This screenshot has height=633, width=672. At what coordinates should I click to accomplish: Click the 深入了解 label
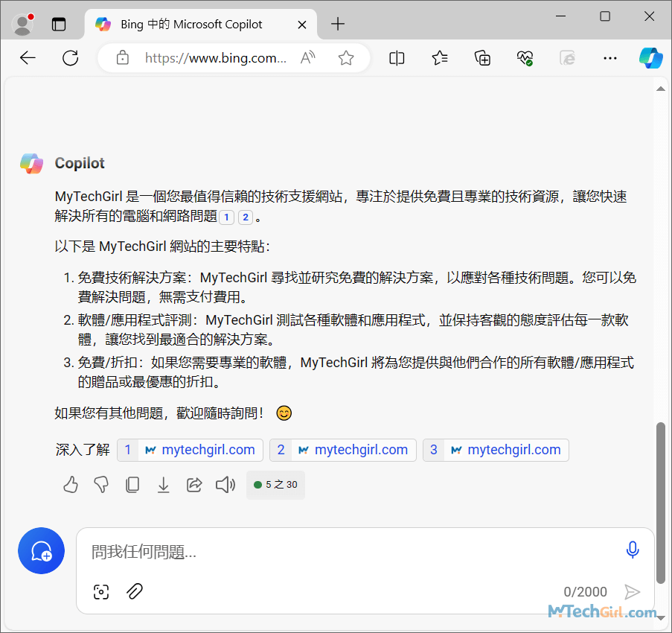coord(83,450)
